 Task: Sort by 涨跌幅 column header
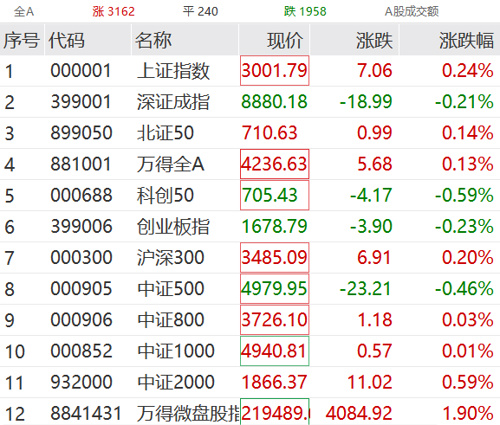tap(466, 41)
